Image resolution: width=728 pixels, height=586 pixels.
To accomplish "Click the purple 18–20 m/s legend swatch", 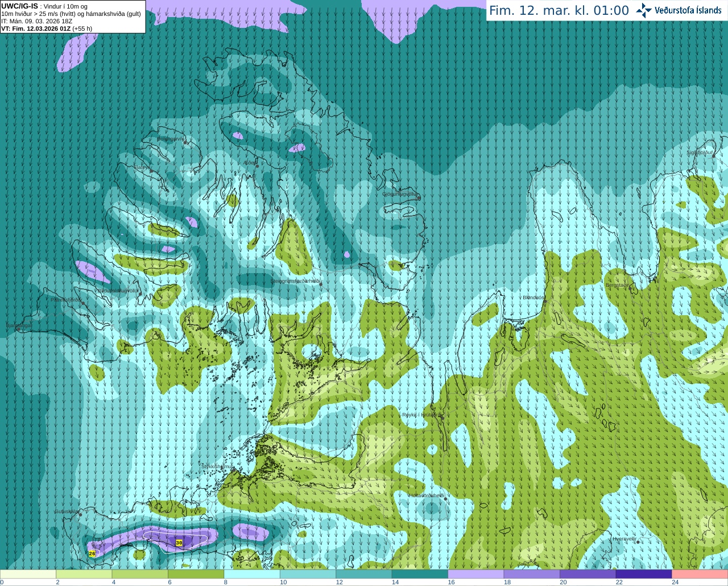I will pyautogui.click(x=532, y=574).
